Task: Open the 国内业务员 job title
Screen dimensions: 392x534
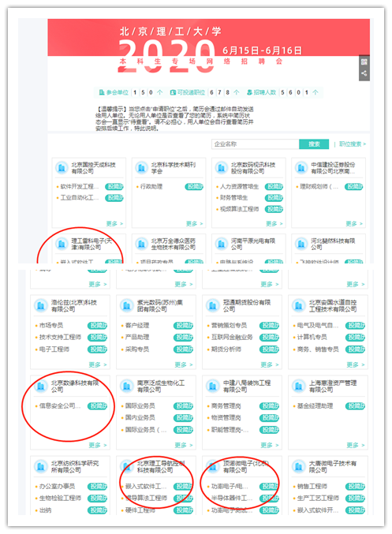Action: 140,417
